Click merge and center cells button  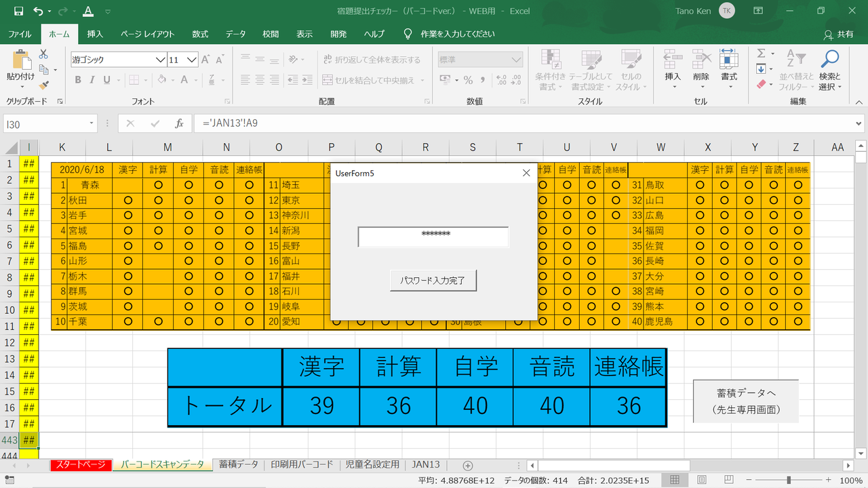[368, 80]
